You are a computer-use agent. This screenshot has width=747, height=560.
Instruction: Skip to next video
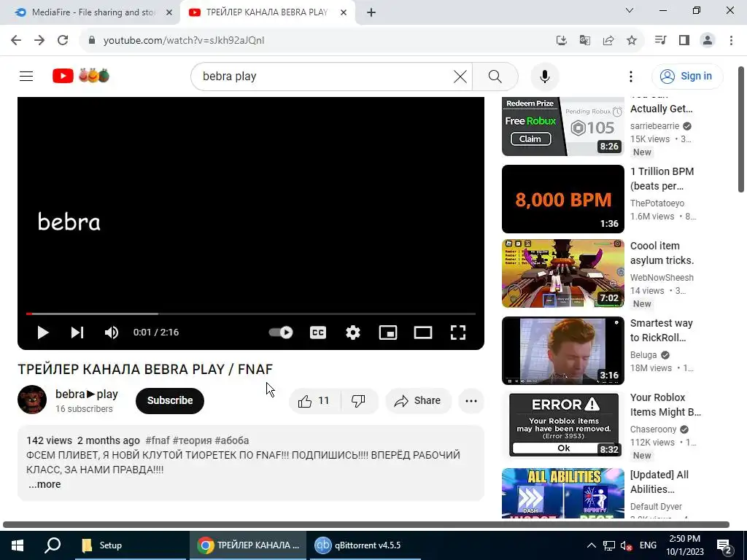pos(77,332)
